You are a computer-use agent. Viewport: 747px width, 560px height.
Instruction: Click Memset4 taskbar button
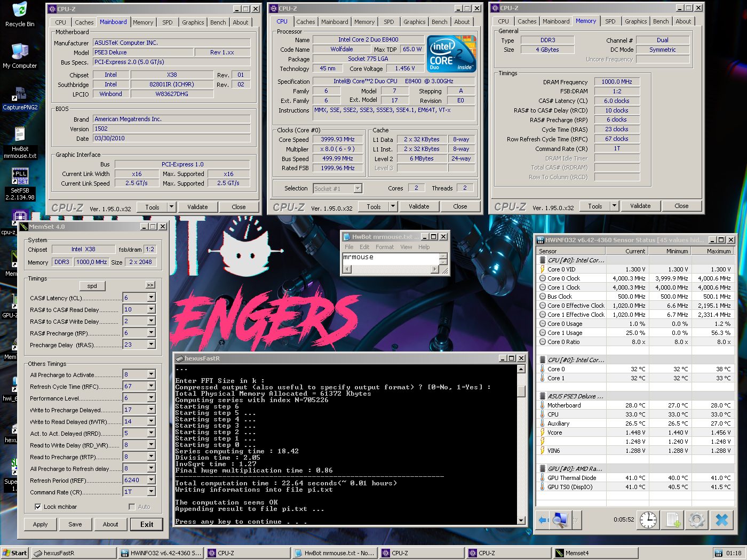click(595, 553)
